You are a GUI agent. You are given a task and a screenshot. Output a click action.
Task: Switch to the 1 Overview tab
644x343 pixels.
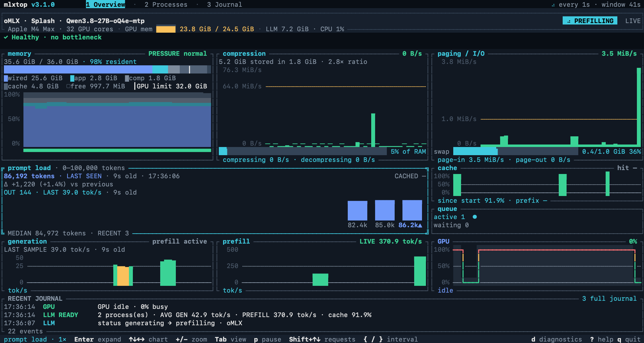coord(105,5)
